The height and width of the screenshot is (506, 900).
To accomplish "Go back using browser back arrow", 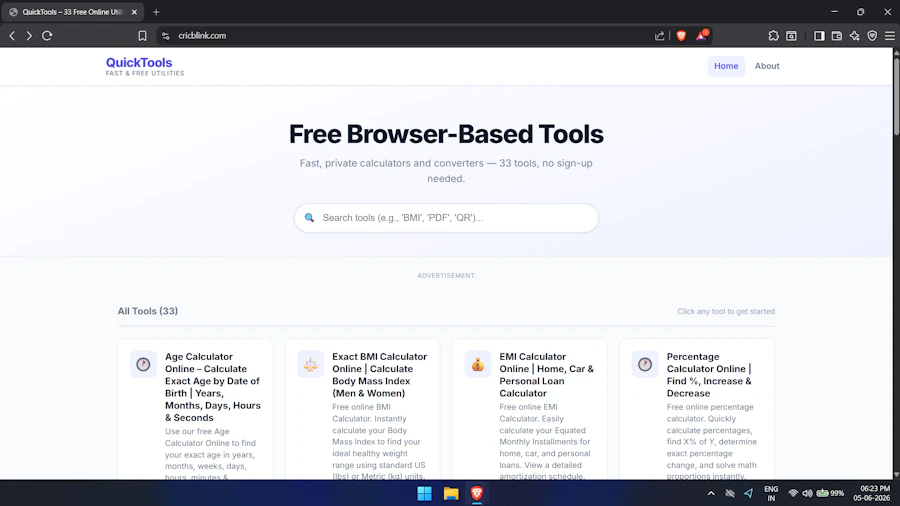I will click(x=12, y=36).
